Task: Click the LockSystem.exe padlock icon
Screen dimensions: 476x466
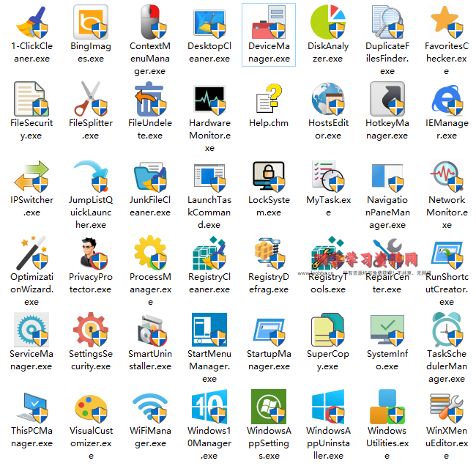Action: click(269, 176)
